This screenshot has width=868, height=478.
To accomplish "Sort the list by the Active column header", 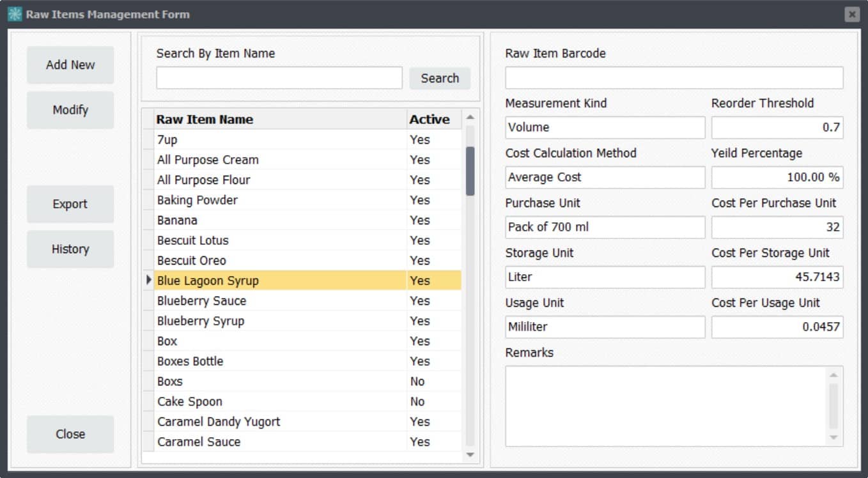I will click(x=429, y=119).
